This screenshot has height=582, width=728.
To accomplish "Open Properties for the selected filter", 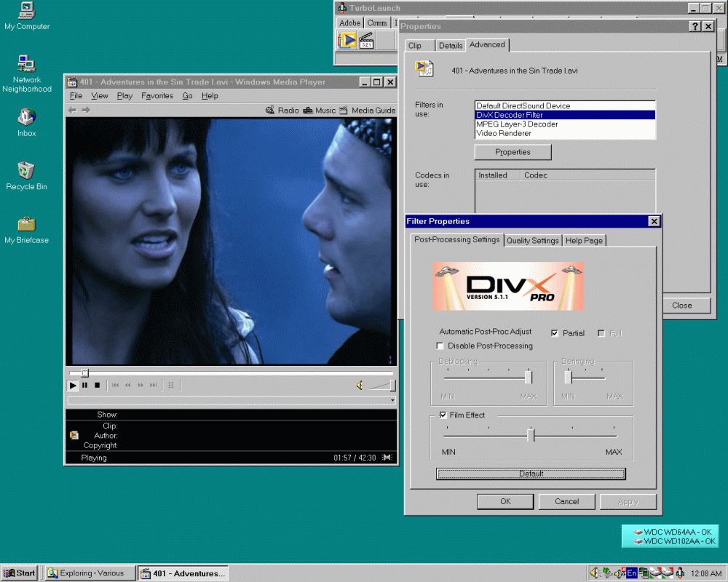I will point(513,152).
